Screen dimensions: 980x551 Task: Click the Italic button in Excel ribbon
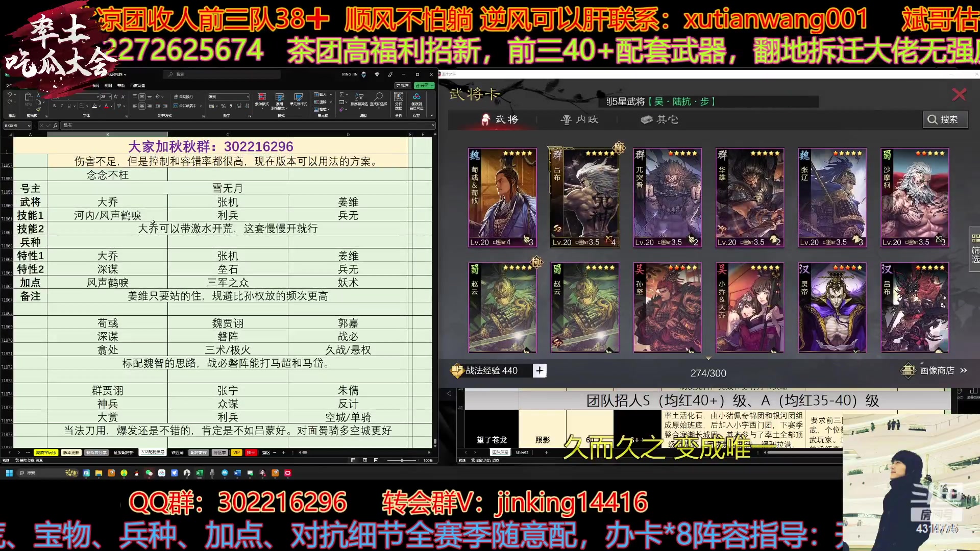click(62, 106)
